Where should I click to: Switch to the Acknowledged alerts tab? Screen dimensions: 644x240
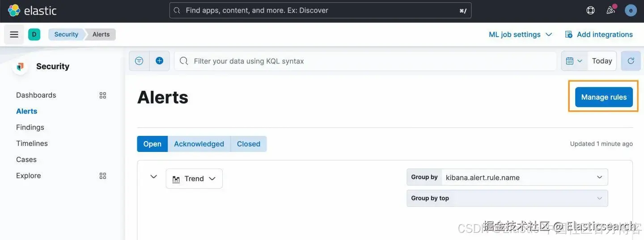(199, 144)
